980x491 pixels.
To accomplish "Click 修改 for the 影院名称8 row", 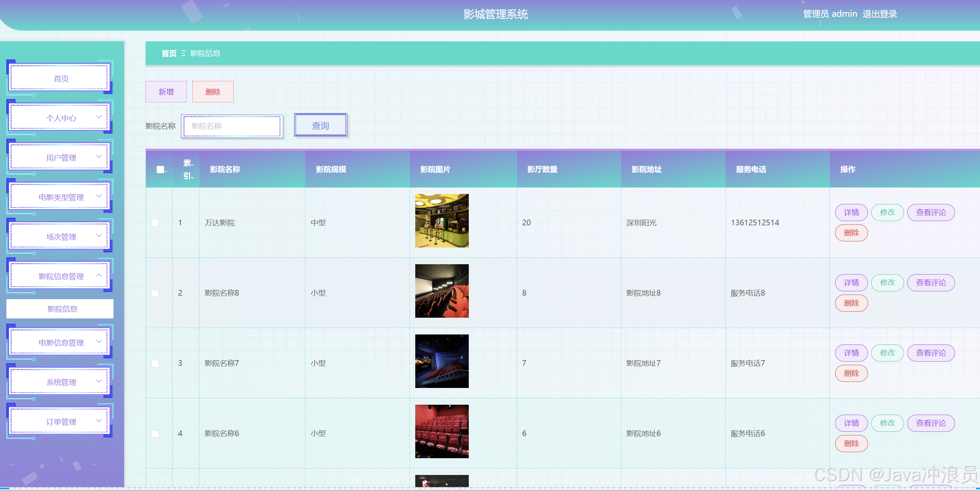I will tap(887, 282).
